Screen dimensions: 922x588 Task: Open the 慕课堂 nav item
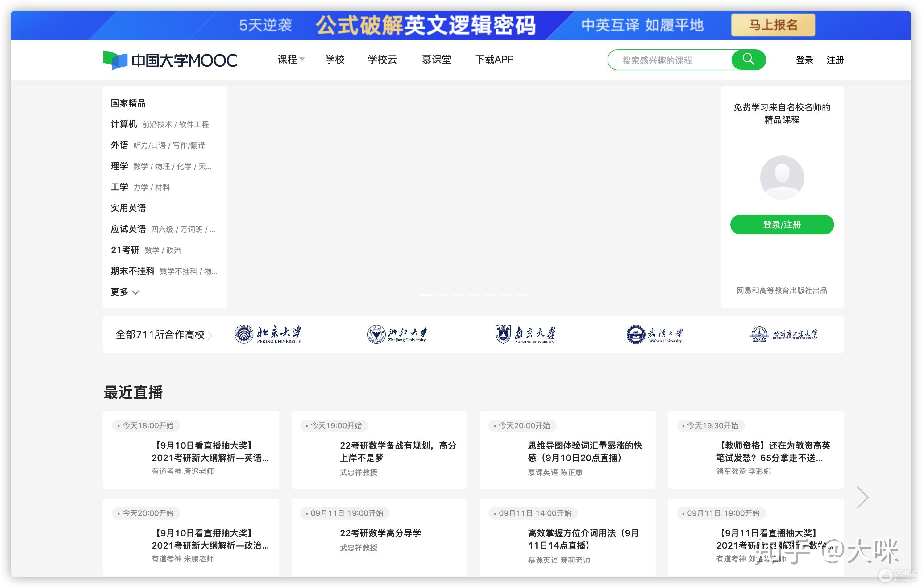point(436,59)
